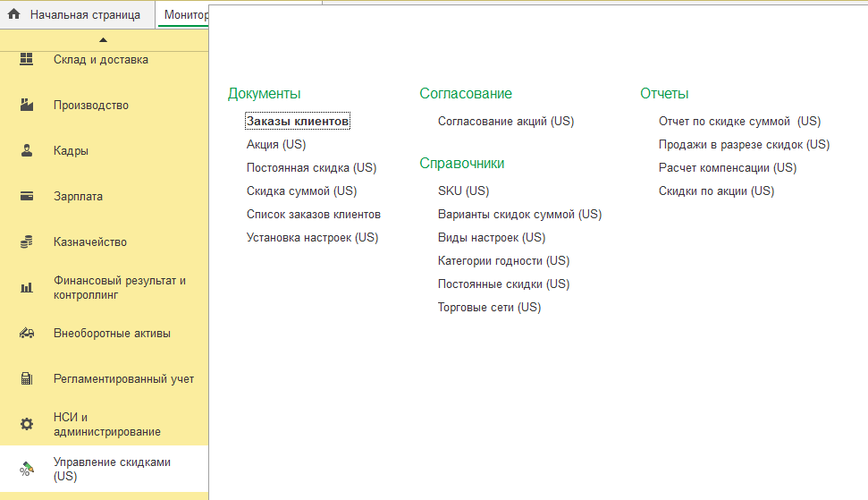Screen dimensions: 868x500
Task: Switch to the Начальная страница tab
Action: click(84, 15)
